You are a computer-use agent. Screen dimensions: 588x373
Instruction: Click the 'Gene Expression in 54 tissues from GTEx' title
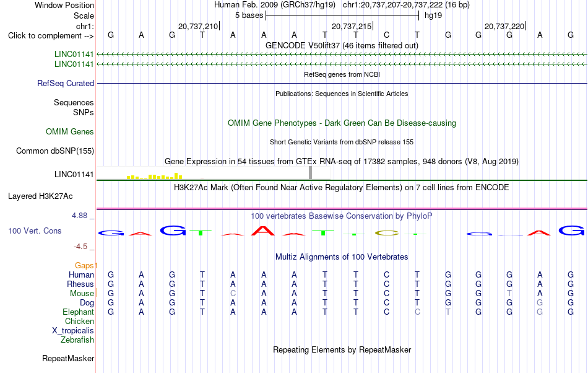[342, 161]
